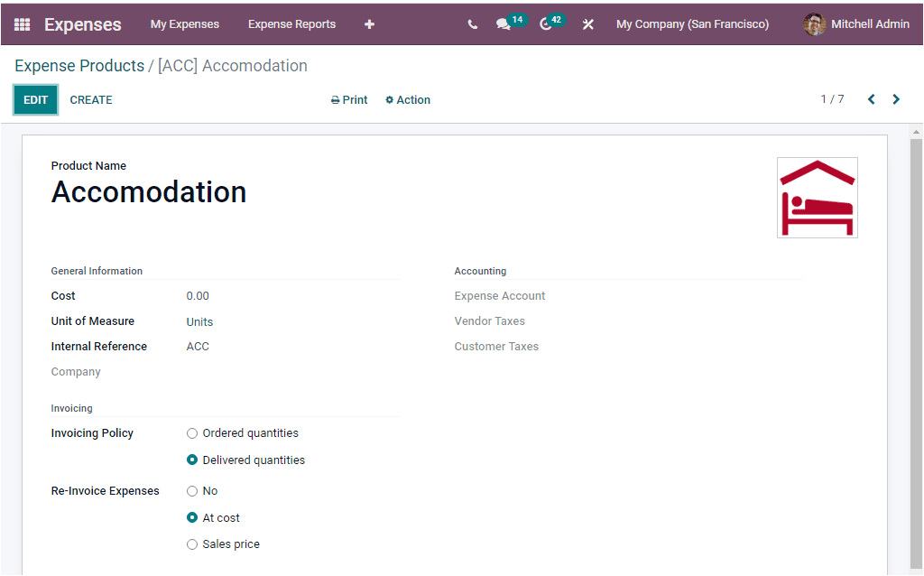Viewport: 924px width, 576px height.
Task: Click the Accomodation product image
Action: coord(817,197)
